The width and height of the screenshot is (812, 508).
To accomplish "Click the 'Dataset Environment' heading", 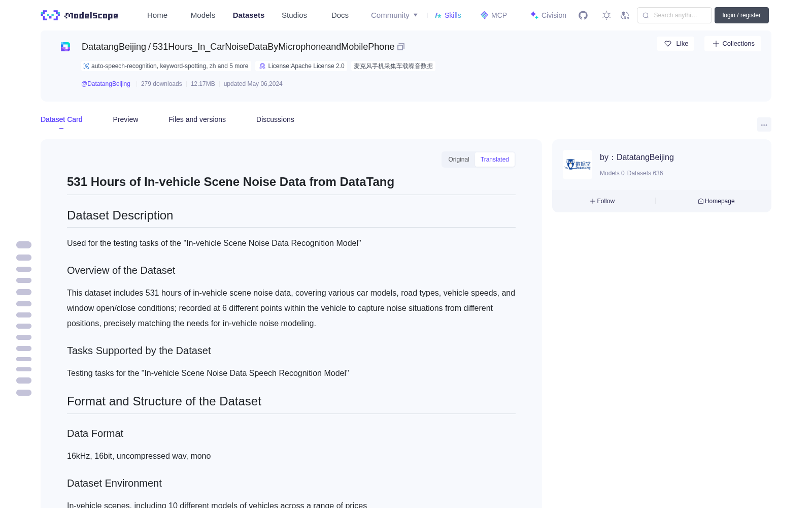I will coord(115,483).
